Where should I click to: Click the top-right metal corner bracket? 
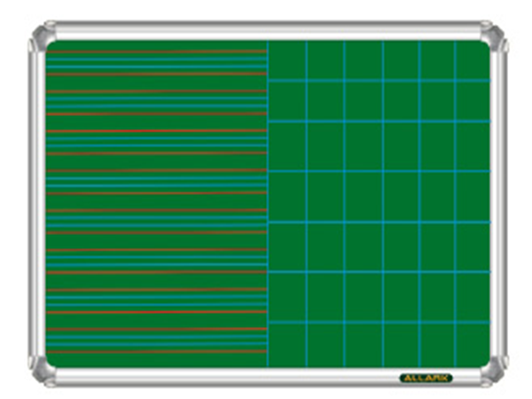click(491, 37)
